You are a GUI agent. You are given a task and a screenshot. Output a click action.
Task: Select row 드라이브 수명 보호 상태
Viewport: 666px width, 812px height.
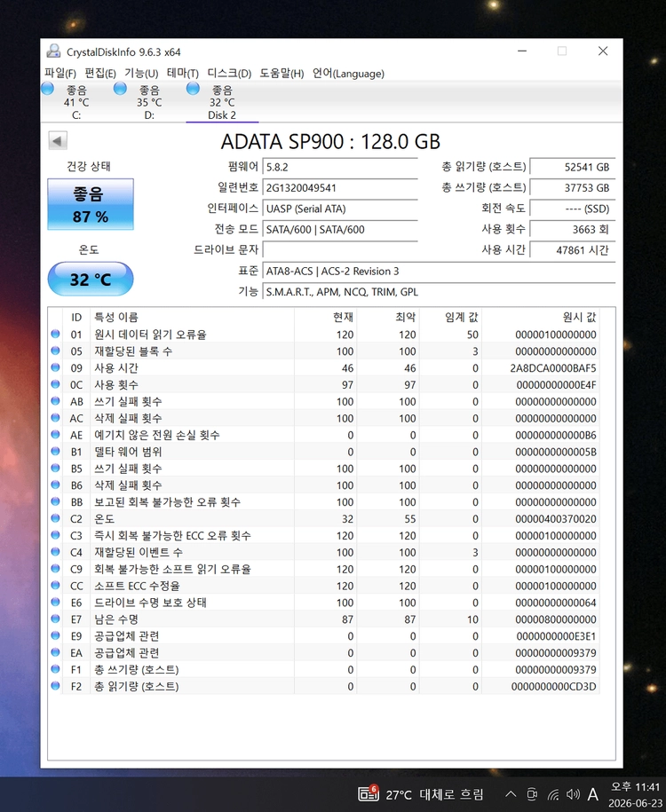324,603
